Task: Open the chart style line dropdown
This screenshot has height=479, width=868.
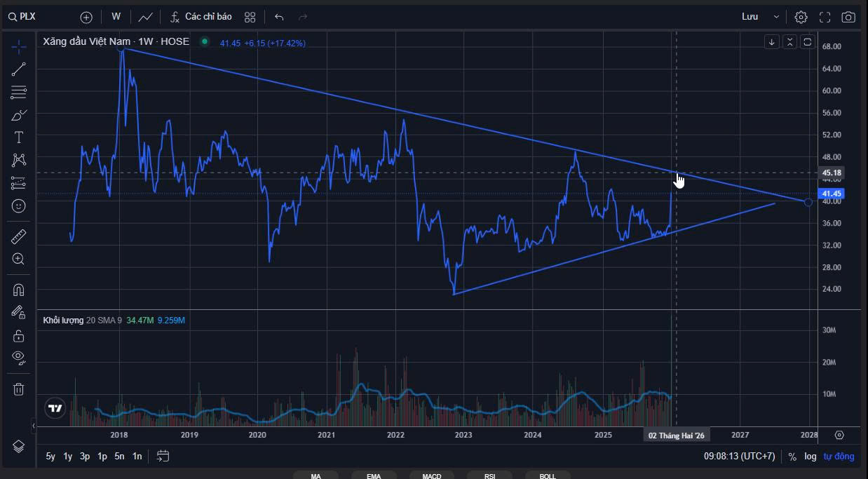Action: [146, 17]
